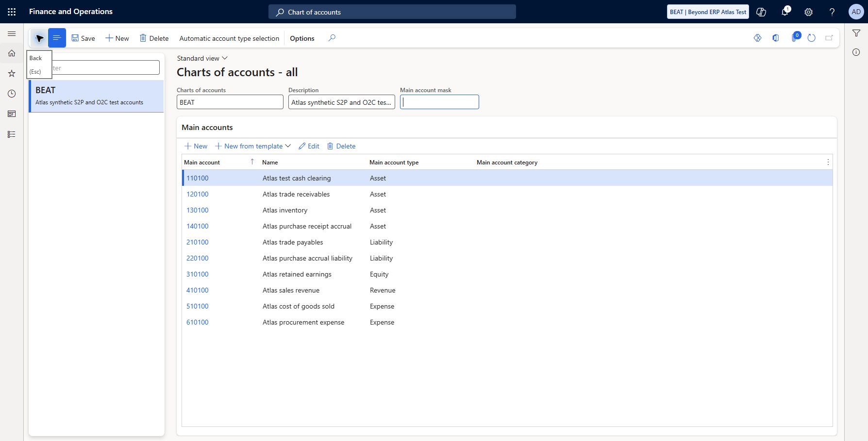Click Save in the action pane
Viewport: 868px width, 441px height.
(x=83, y=38)
